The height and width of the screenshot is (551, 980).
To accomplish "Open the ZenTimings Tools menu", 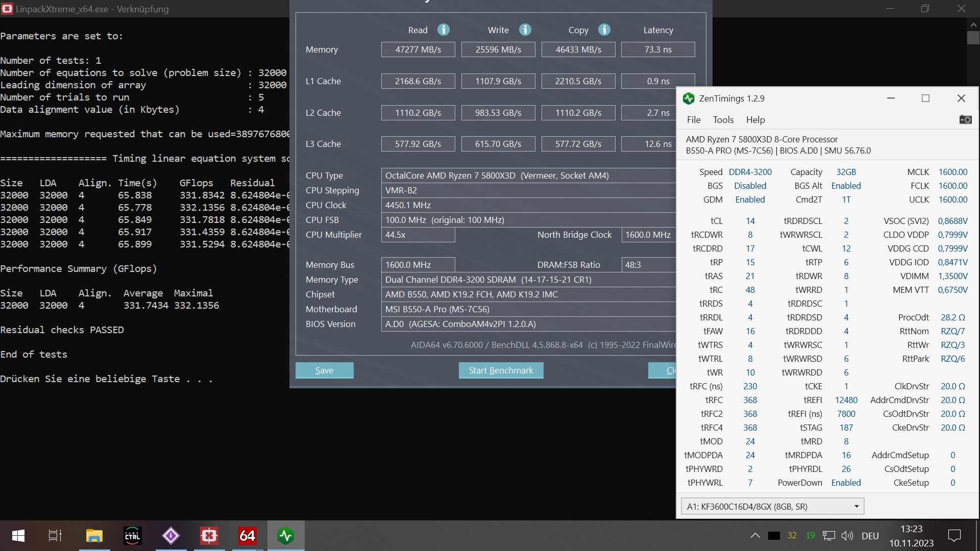I will [x=723, y=119].
